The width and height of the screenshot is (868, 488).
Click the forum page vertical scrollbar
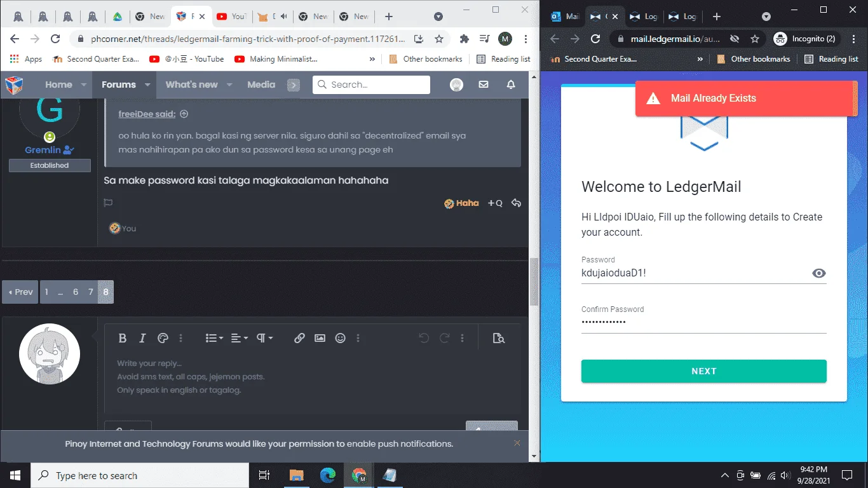[x=534, y=283]
